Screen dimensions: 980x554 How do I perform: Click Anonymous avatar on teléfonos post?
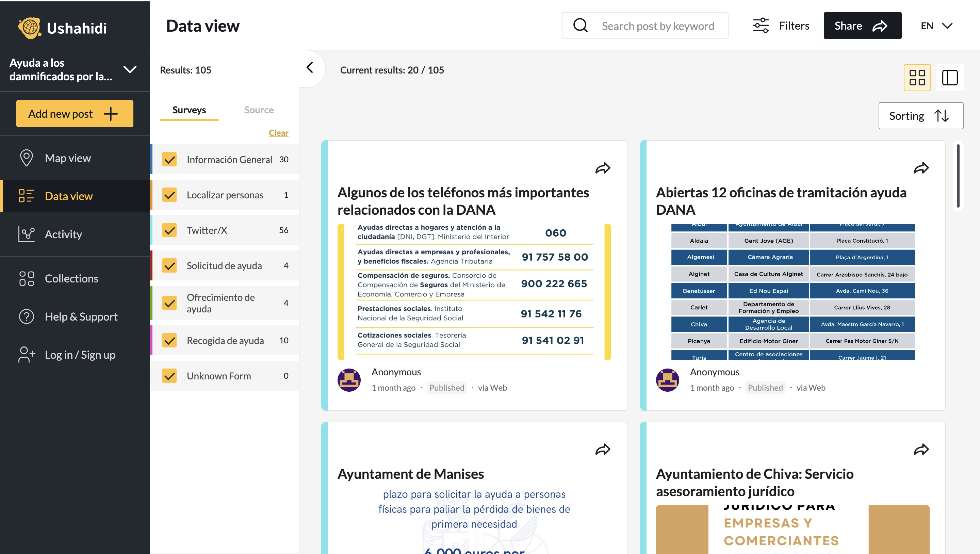point(349,380)
